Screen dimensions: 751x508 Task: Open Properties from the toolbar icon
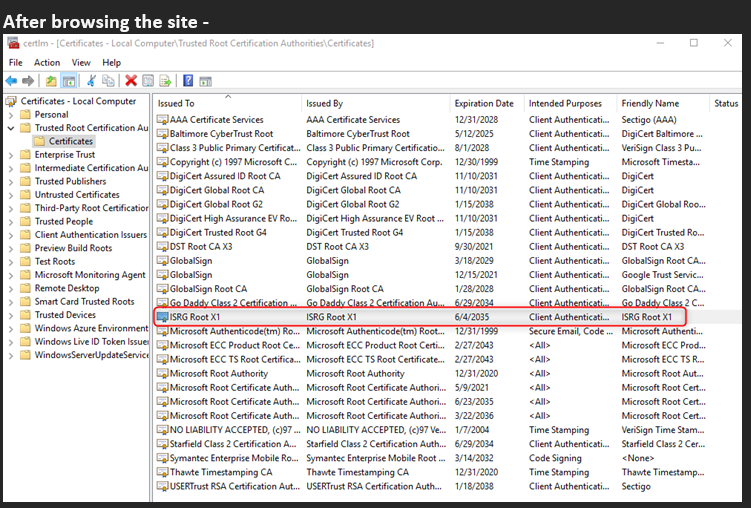coord(148,81)
